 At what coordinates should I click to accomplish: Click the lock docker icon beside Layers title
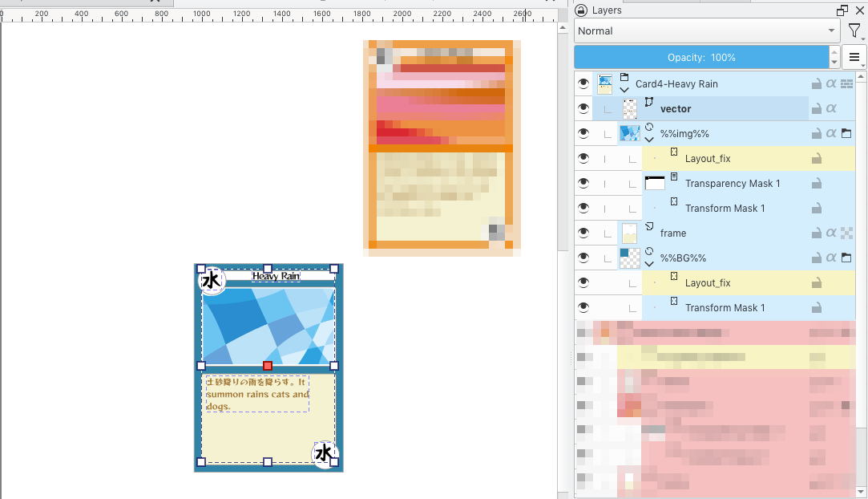(581, 10)
